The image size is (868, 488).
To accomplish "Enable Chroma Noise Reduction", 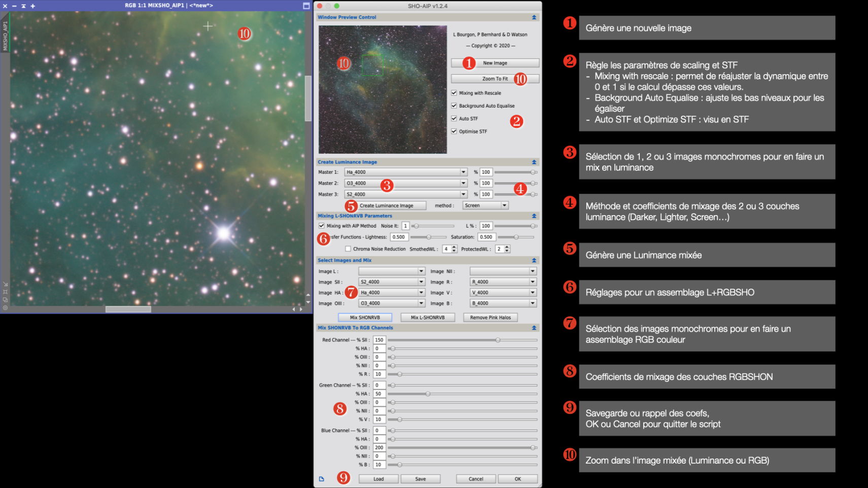I will coord(349,249).
